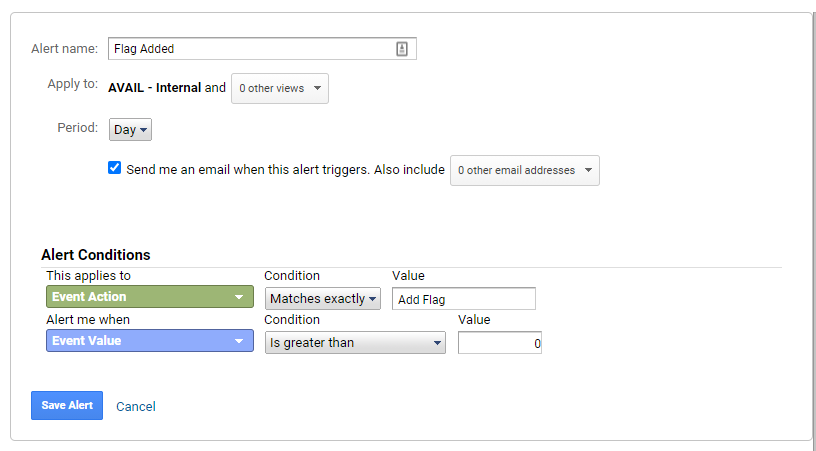Screen dimensions: 816x451
Task: Focus the Alert name field containing 'Flag Added'
Action: coord(262,49)
